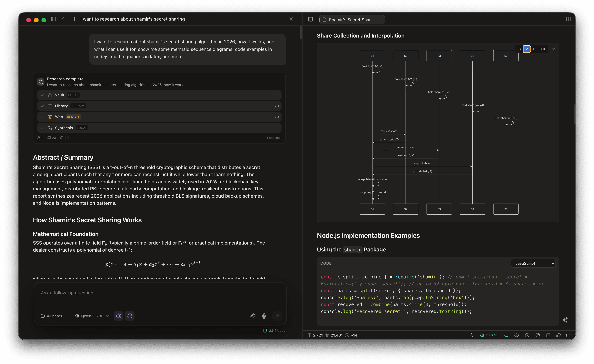Open the All notes scope dropdown

pyautogui.click(x=54, y=316)
